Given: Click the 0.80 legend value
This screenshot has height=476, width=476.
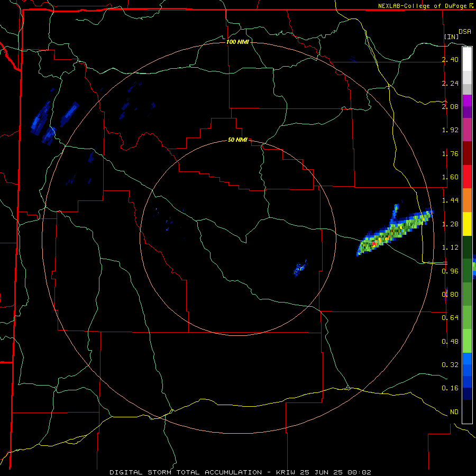Looking at the screenshot, I should coord(450,295).
